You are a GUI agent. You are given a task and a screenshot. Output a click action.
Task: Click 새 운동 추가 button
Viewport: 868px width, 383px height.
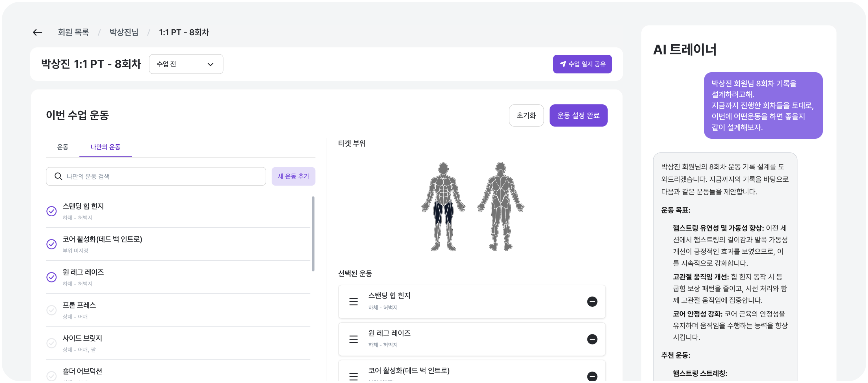pyautogui.click(x=293, y=176)
